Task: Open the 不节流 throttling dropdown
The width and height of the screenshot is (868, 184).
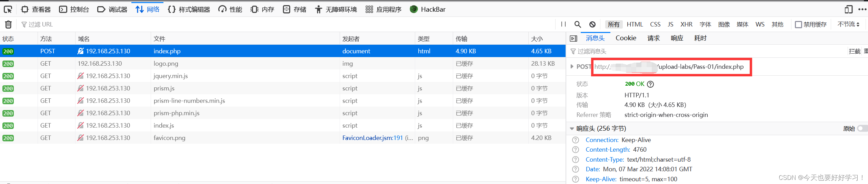Action: point(848,24)
